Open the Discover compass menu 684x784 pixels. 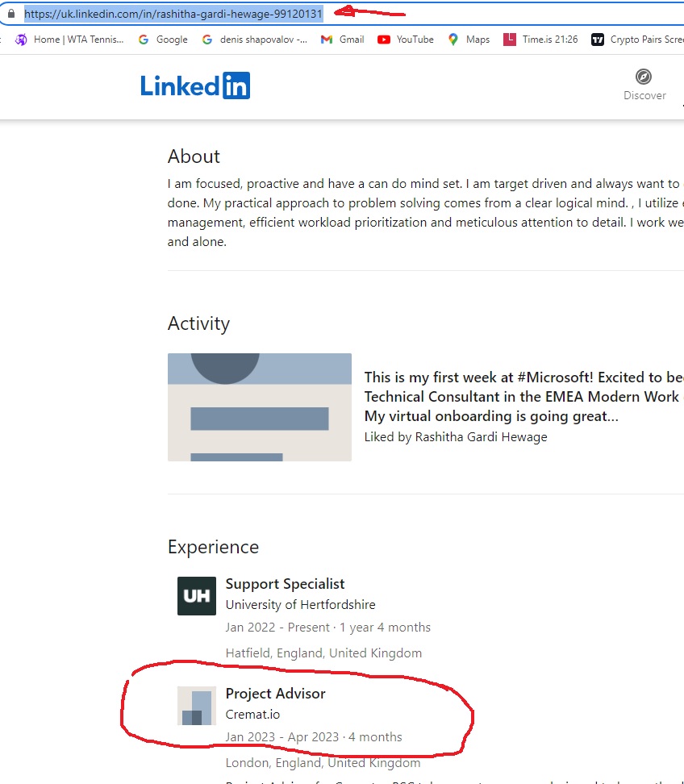click(644, 85)
